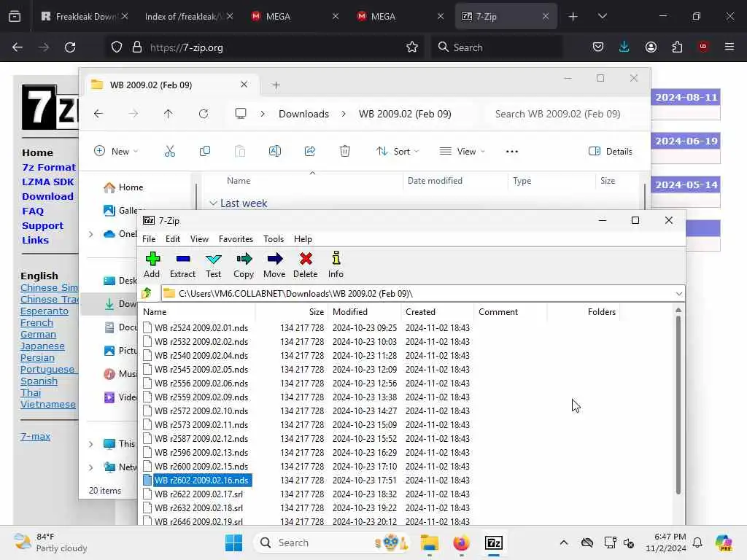Click the trash Delete icon in File Explorer
The width and height of the screenshot is (747, 560).
coord(345,152)
